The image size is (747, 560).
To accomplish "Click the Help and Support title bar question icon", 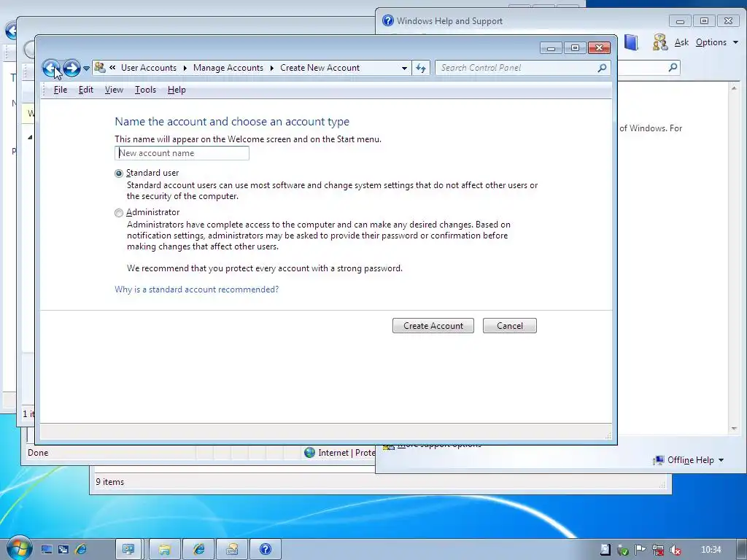I will [388, 20].
